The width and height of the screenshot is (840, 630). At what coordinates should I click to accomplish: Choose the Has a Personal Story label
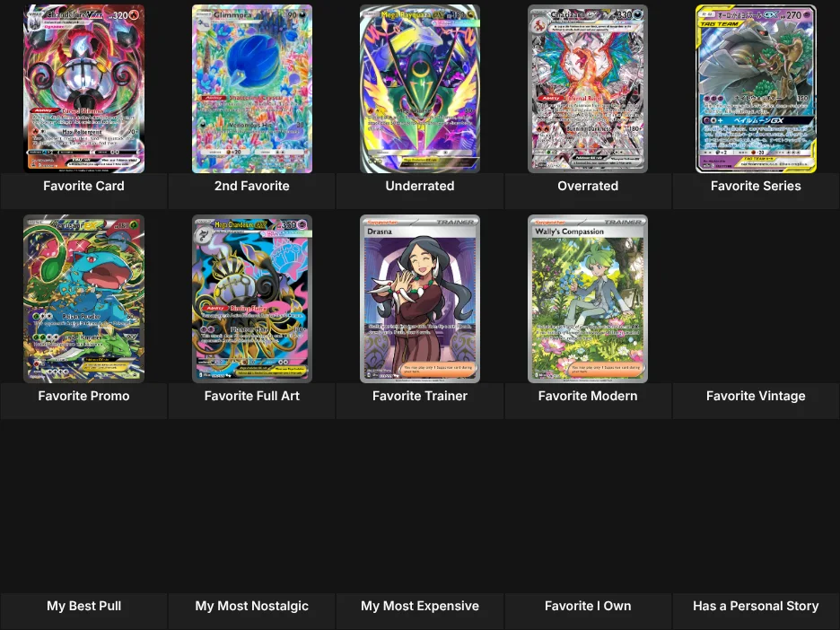tap(756, 606)
